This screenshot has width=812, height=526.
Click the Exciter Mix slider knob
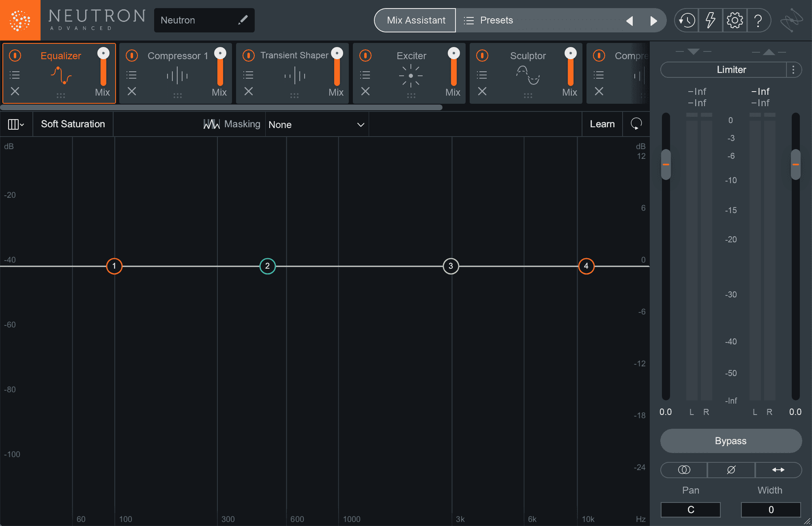coord(454,53)
